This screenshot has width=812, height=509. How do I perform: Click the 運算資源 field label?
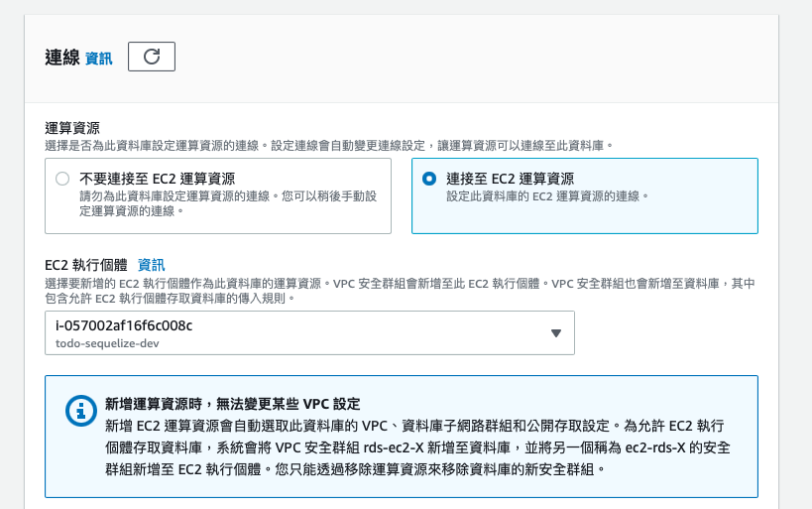[x=72, y=128]
